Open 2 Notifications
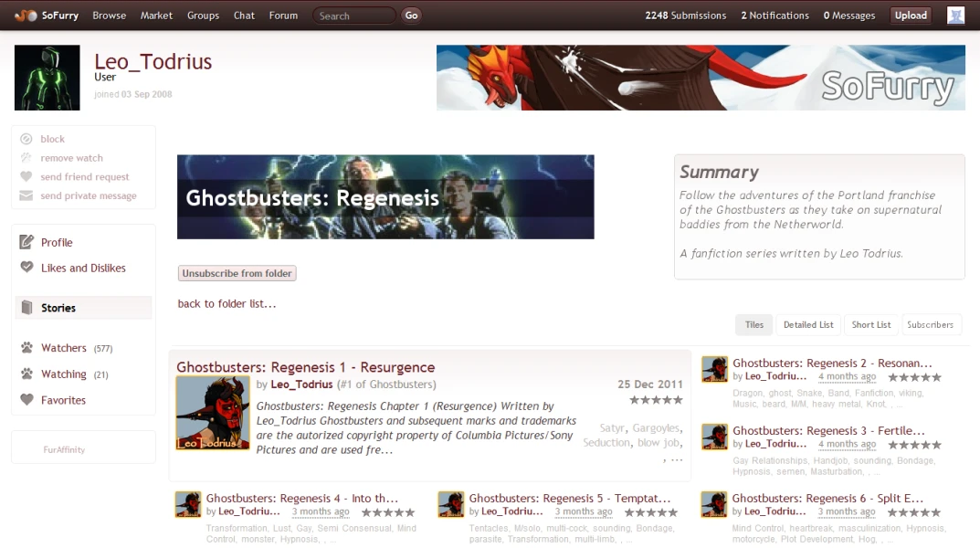Screen dimensions: 980x548 click(x=775, y=16)
